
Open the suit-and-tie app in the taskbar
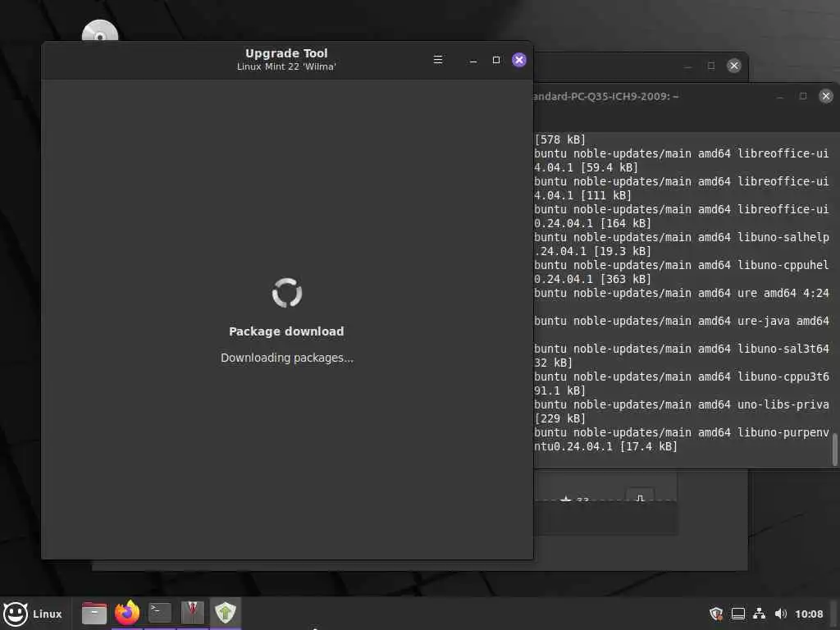click(x=192, y=613)
